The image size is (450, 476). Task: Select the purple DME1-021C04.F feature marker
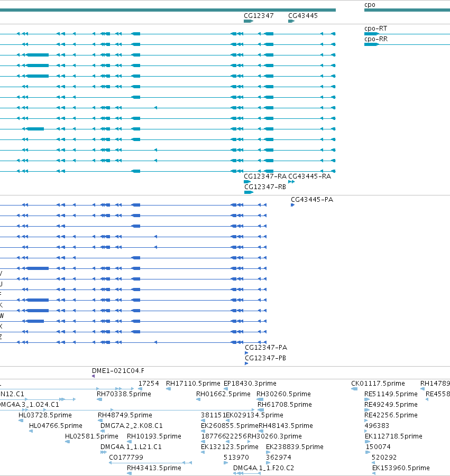point(93,376)
